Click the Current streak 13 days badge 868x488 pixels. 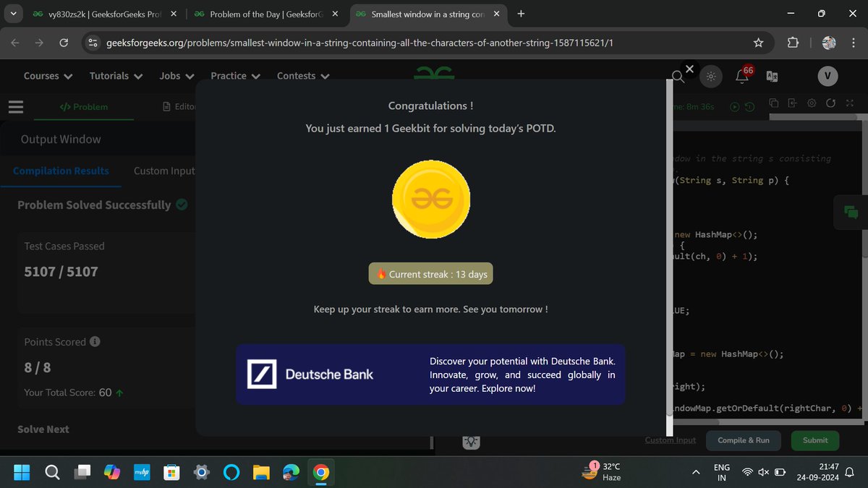pos(431,274)
